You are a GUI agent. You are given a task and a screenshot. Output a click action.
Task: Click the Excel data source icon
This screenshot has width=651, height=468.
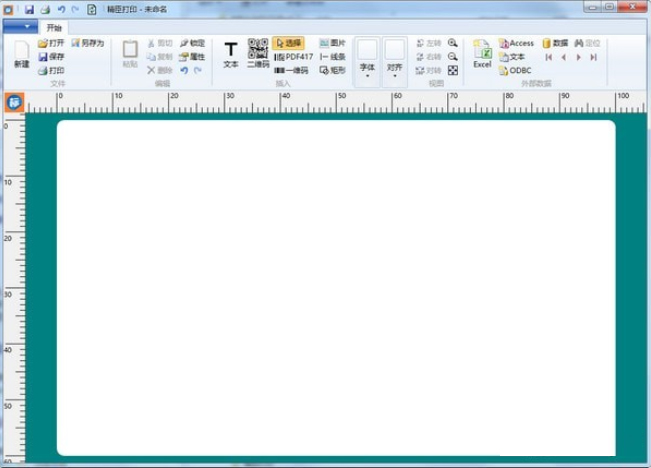coord(482,52)
